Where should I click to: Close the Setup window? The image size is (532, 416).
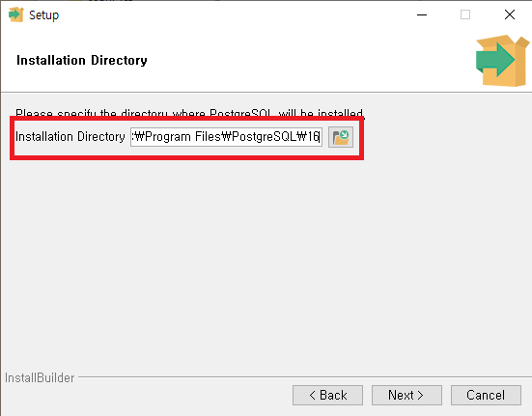point(509,14)
